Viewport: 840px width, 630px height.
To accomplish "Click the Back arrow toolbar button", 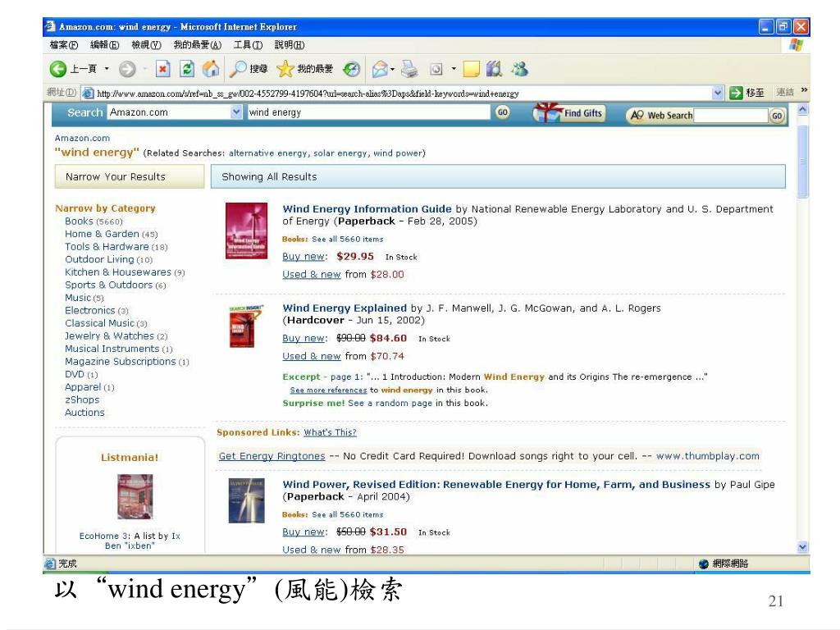I will (58, 69).
